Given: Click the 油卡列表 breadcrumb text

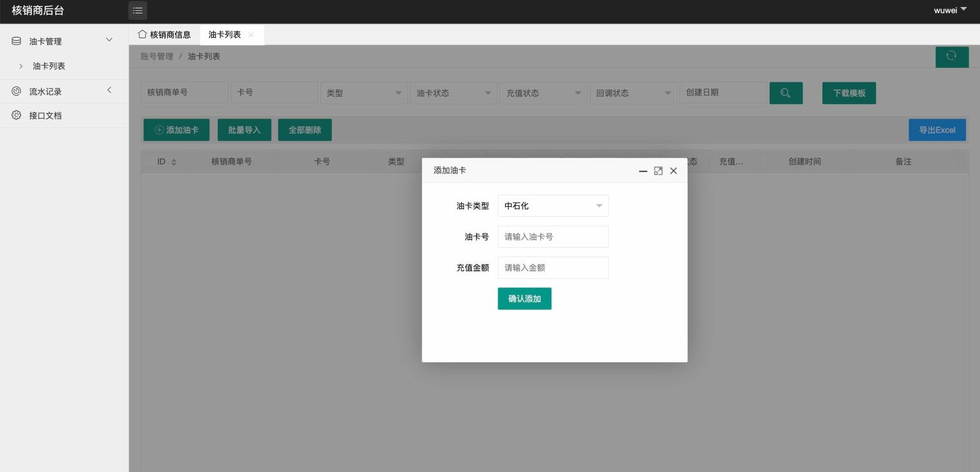Looking at the screenshot, I should tap(204, 57).
